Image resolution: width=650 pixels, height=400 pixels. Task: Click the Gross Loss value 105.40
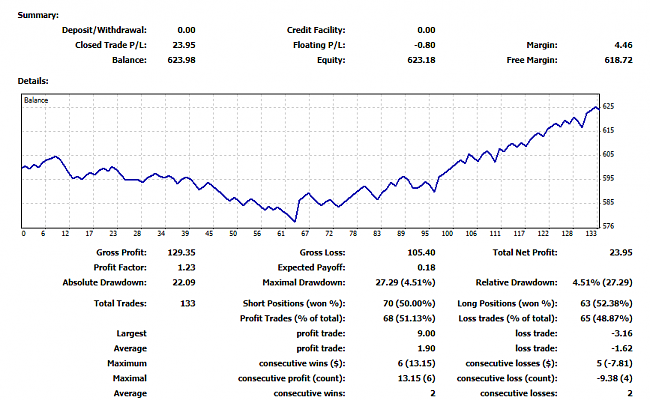[x=422, y=252]
